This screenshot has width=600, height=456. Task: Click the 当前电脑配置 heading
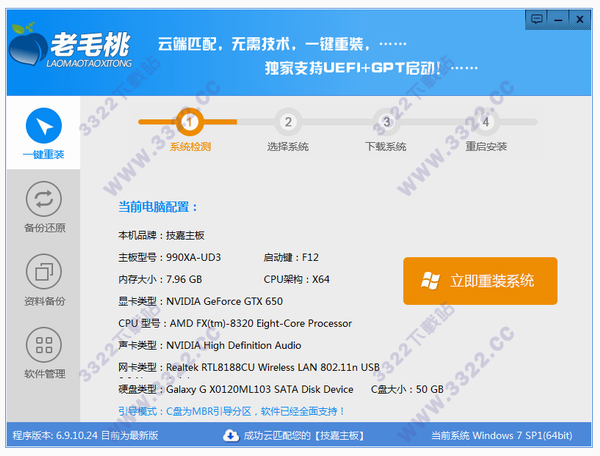click(x=157, y=207)
